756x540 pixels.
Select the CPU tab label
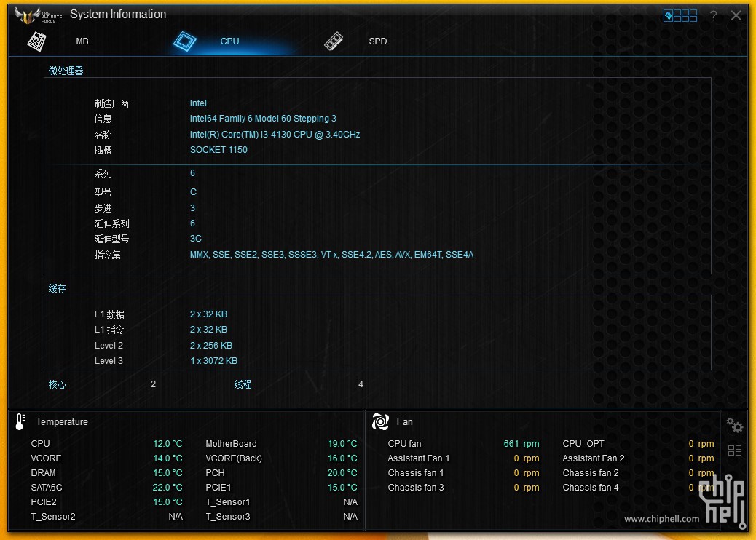tap(229, 41)
